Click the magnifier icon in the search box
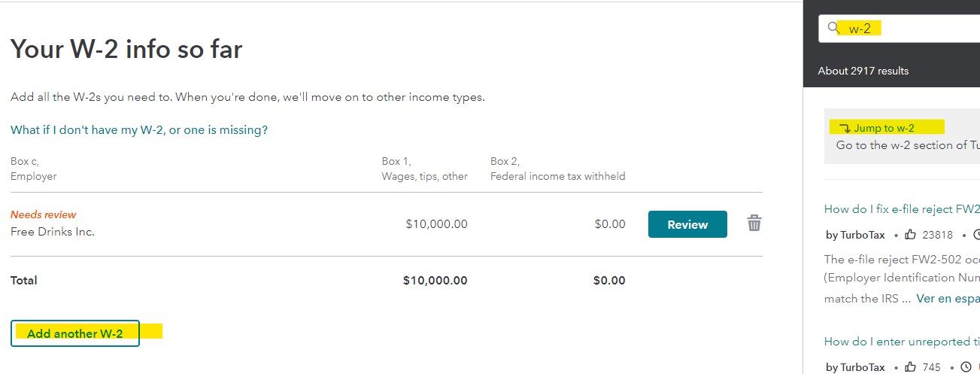Viewport: 980px width, 374px height. click(x=833, y=28)
